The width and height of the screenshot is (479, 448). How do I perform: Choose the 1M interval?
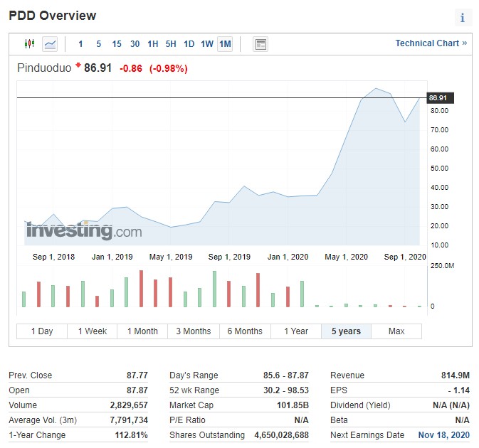225,44
